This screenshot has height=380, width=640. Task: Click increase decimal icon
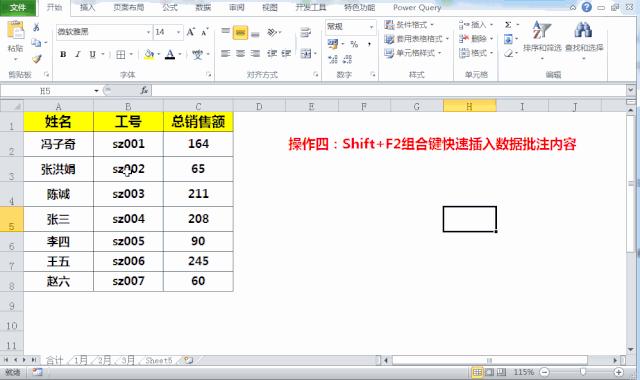click(333, 59)
